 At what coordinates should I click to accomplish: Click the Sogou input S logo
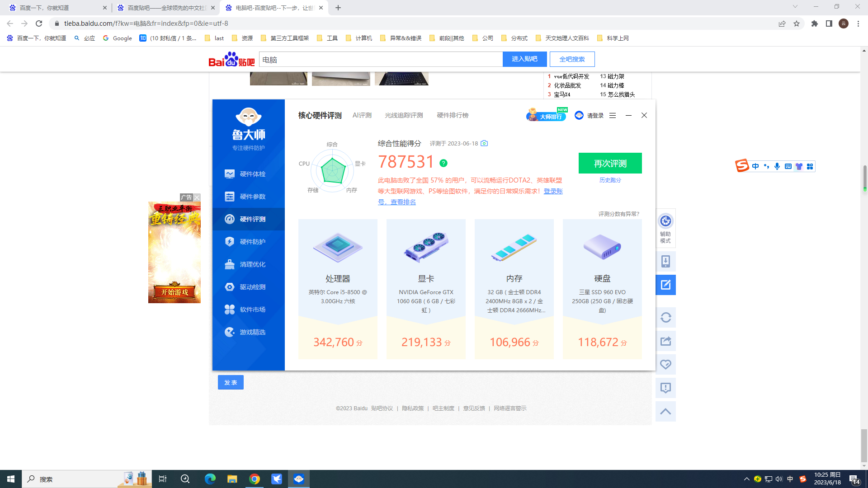pos(742,166)
